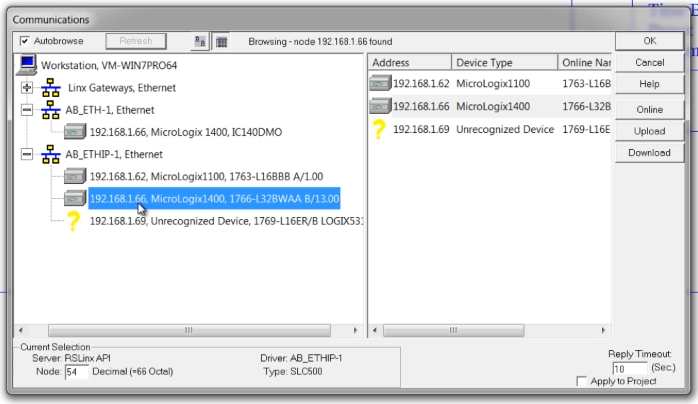The image size is (698, 404).
Task: Select AB_ETH-1, Ethernet driver
Action: point(110,110)
